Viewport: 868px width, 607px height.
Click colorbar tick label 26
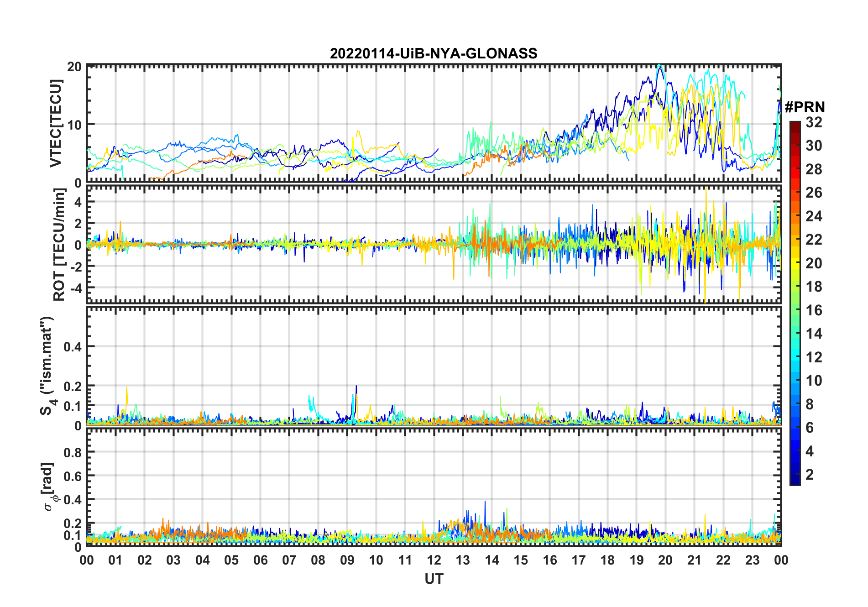[x=814, y=193]
